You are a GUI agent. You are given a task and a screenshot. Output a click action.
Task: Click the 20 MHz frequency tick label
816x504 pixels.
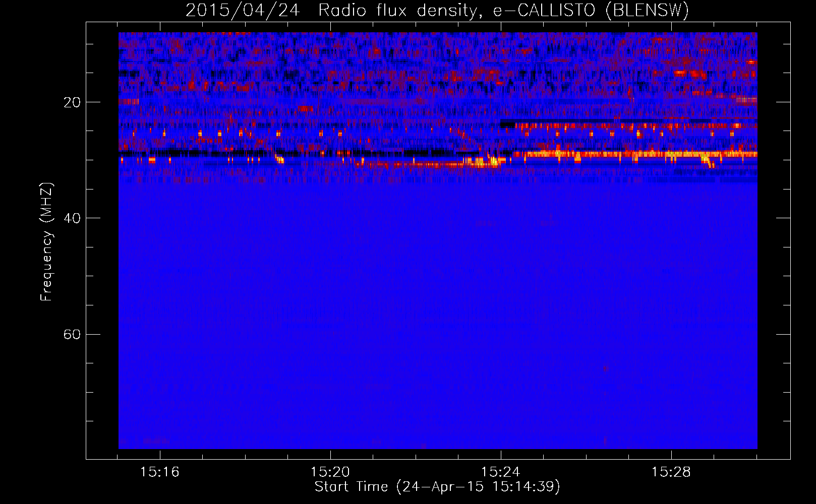[72, 102]
